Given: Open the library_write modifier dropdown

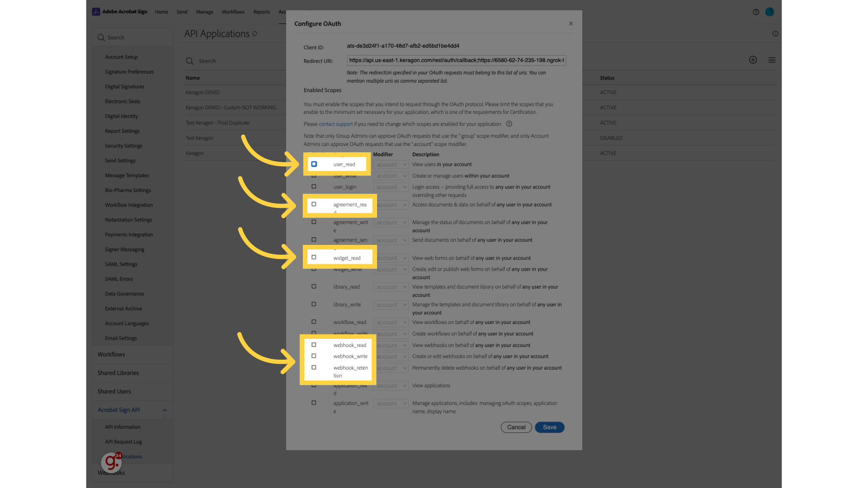Looking at the screenshot, I should [x=391, y=305].
